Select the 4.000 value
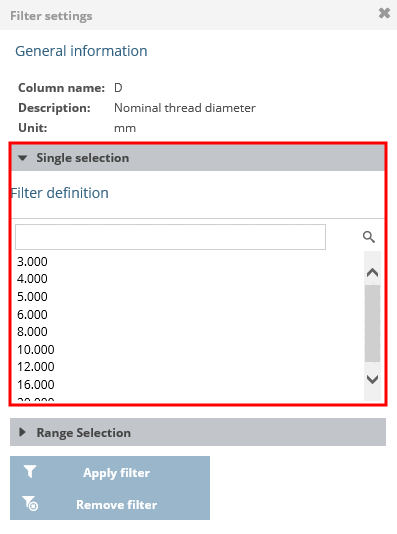The width and height of the screenshot is (397, 534). [x=32, y=279]
